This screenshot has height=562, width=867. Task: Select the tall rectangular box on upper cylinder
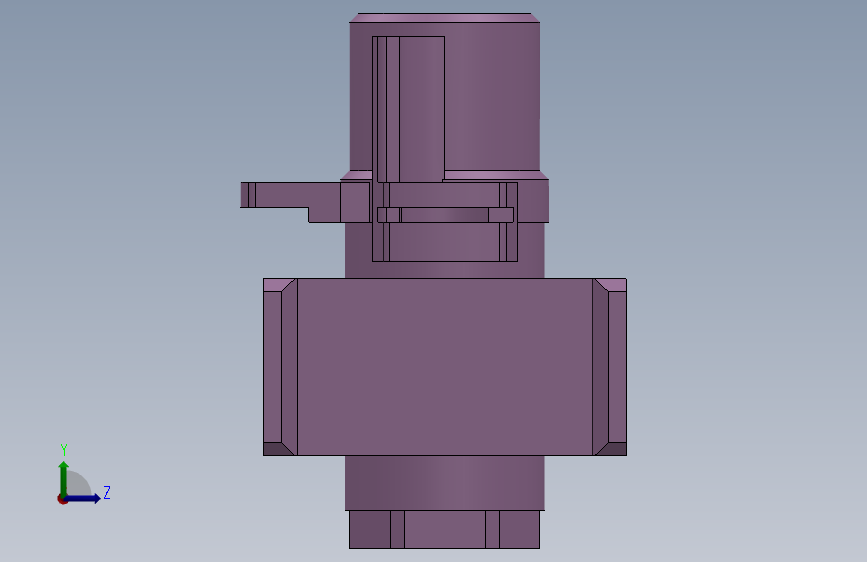pos(409,109)
